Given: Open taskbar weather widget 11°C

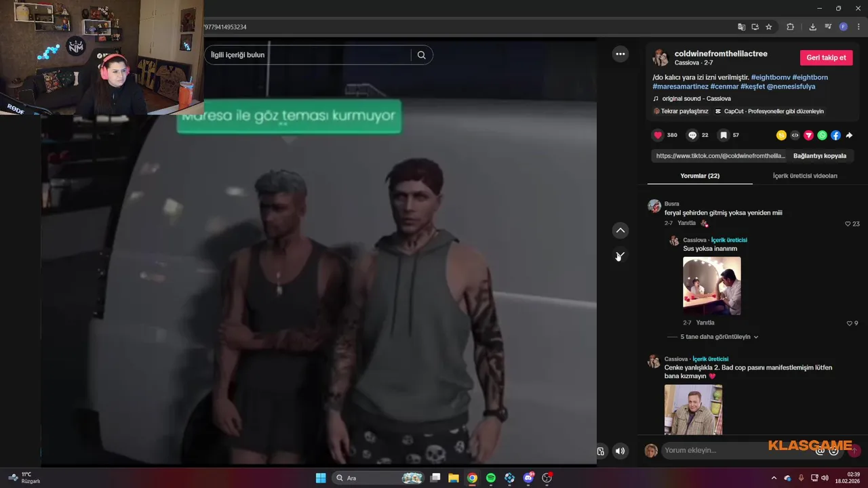Looking at the screenshot, I should 24,478.
